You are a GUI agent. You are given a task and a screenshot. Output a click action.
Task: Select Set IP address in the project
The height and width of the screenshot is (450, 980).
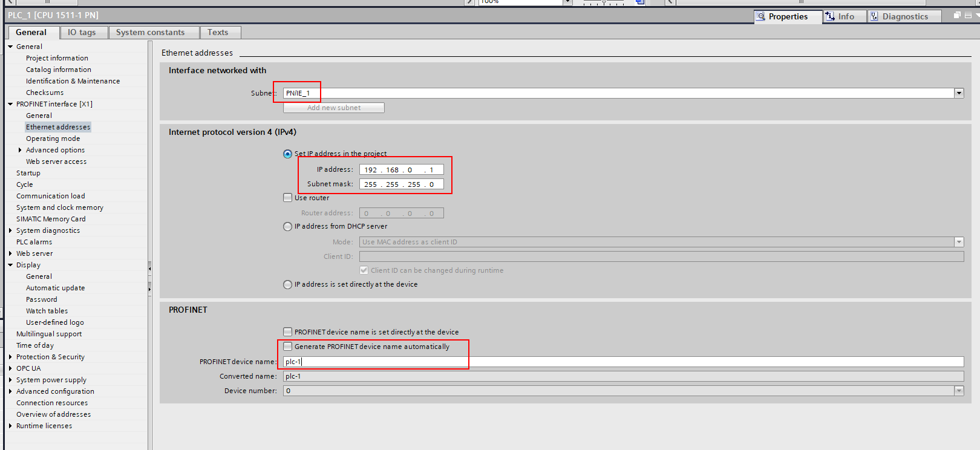tap(288, 154)
